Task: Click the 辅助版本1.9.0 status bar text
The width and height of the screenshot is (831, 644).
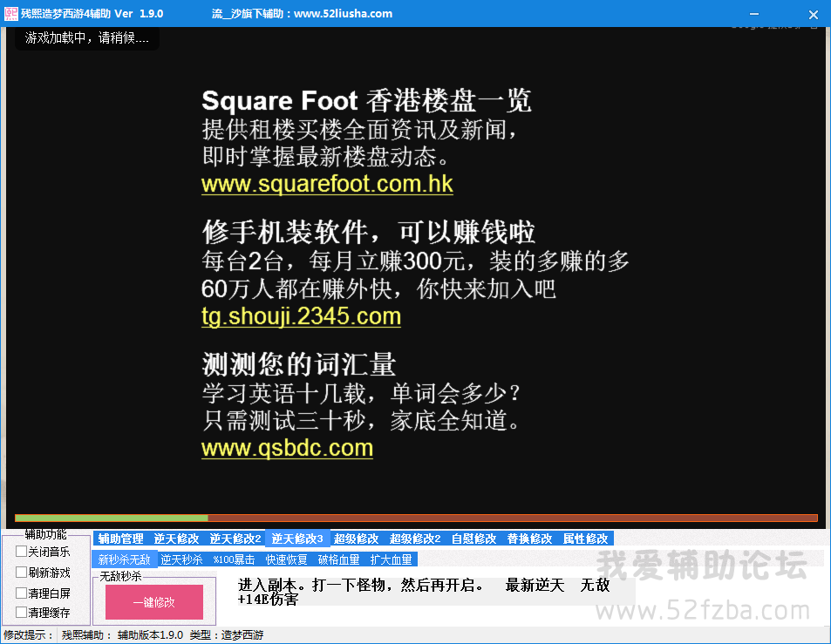Action: [150, 634]
